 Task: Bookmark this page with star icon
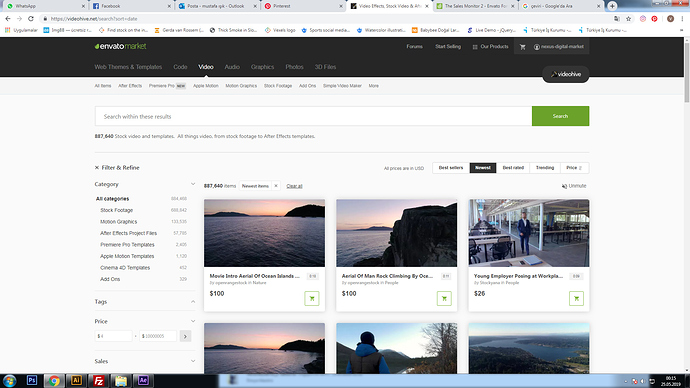[x=628, y=19]
